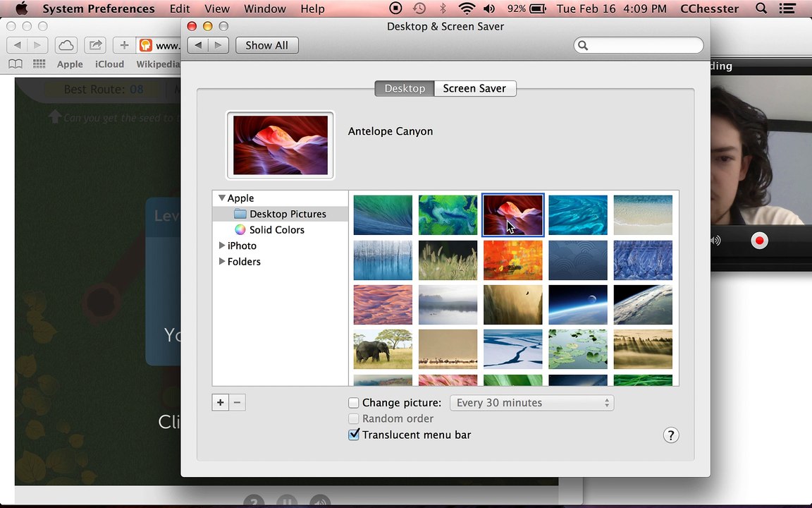Viewport: 812px width, 508px height.
Task: Click the minus button to remove a folder
Action: click(237, 402)
